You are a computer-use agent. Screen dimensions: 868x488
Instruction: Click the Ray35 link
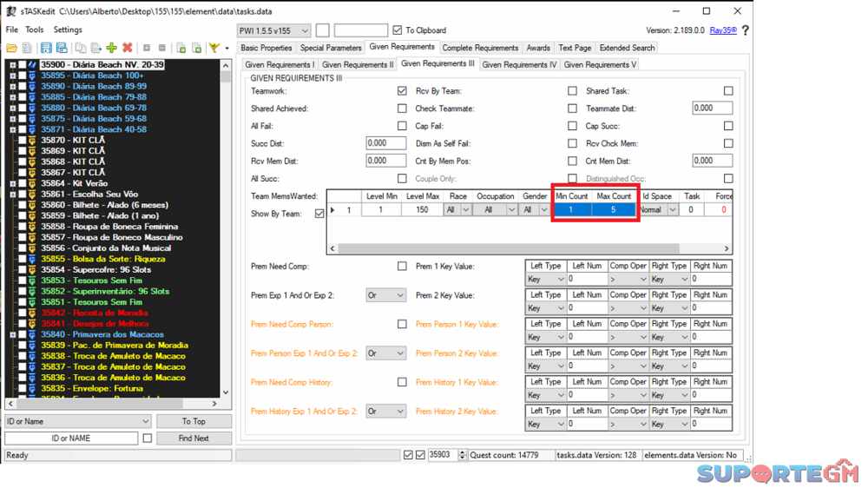click(722, 30)
